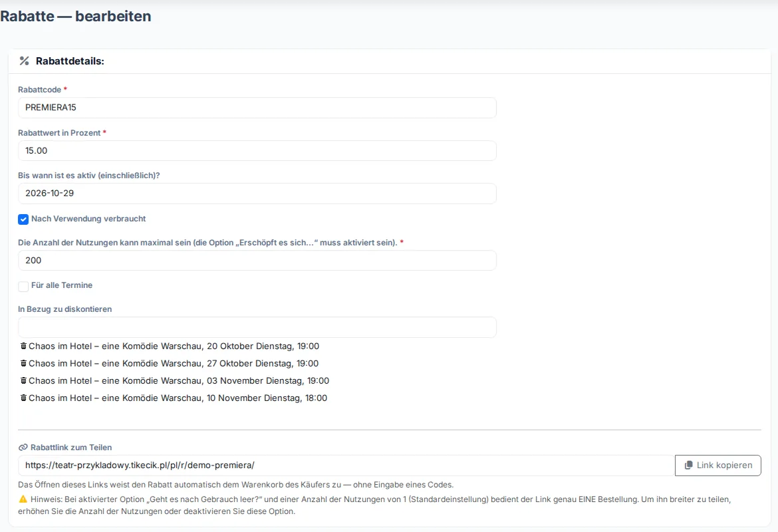
Task: Click the Rabattwert in Prozent field
Action: 257,151
